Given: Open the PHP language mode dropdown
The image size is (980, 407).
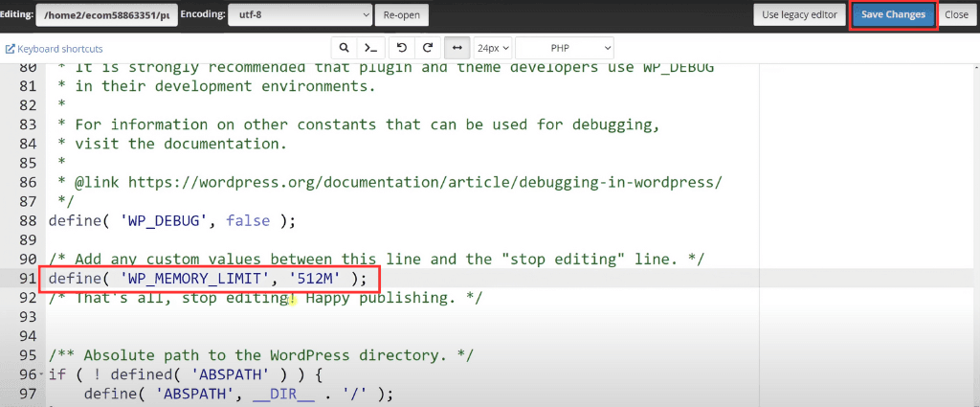Looking at the screenshot, I should (565, 48).
